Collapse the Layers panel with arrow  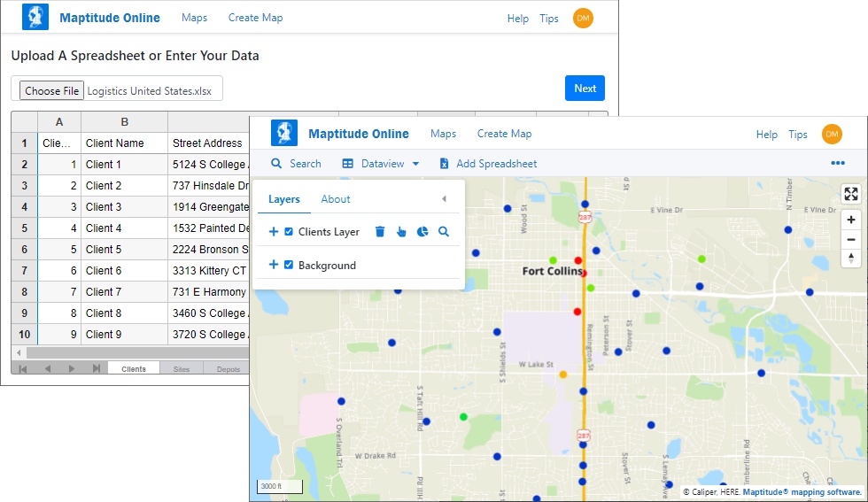pyautogui.click(x=444, y=199)
